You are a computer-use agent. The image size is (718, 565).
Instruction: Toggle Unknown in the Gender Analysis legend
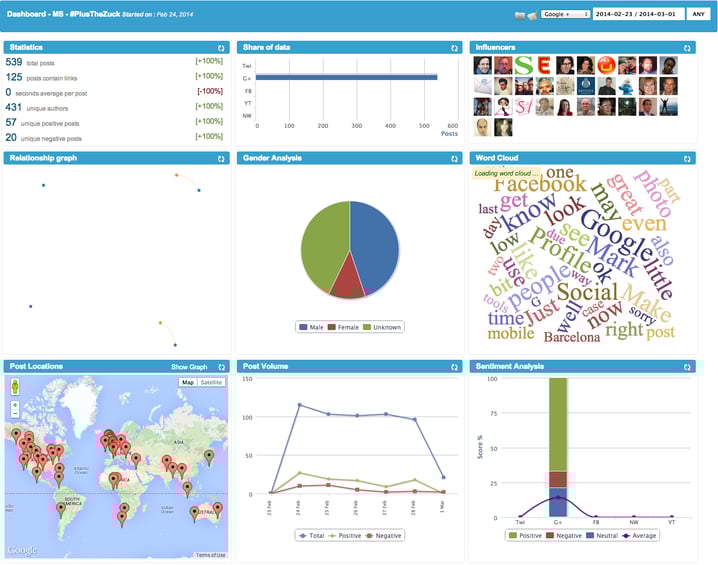[x=382, y=327]
